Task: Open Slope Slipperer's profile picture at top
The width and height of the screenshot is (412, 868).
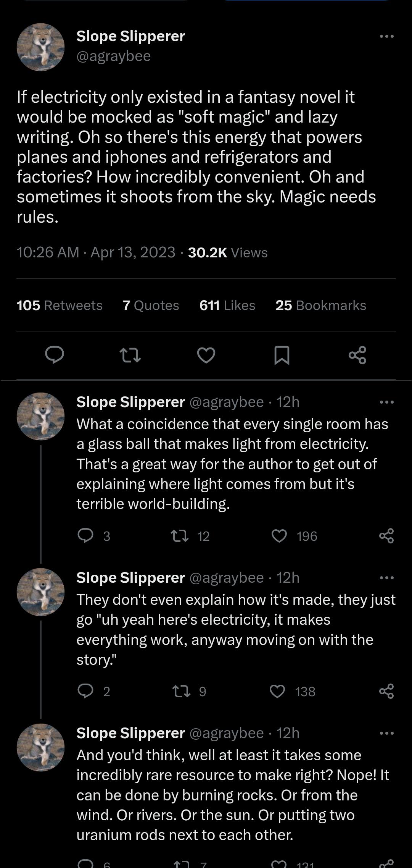Action: (40, 47)
